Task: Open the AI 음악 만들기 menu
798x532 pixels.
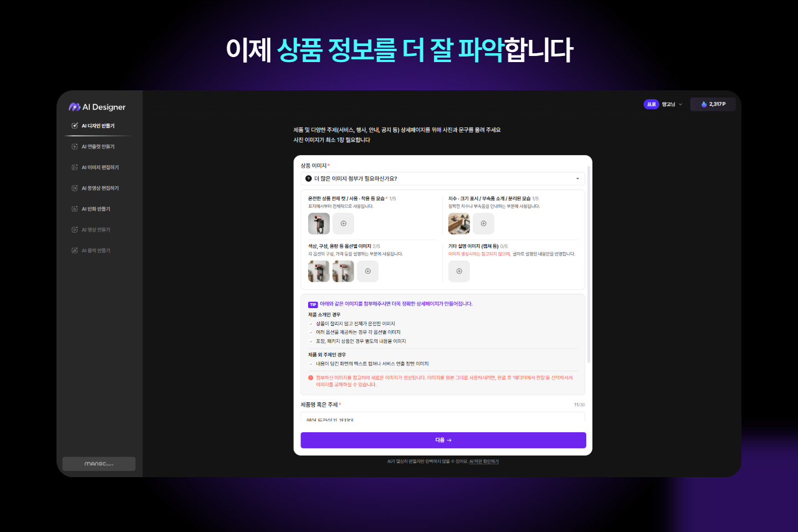Action: 91,250
